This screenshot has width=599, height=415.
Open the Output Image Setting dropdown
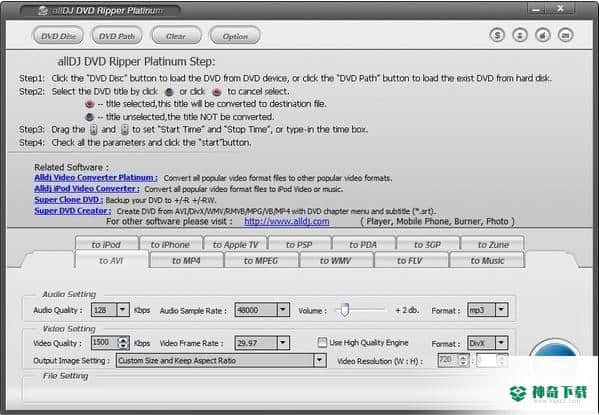[x=319, y=360]
